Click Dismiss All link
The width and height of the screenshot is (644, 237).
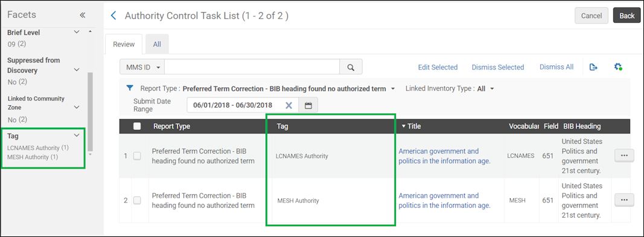point(556,67)
